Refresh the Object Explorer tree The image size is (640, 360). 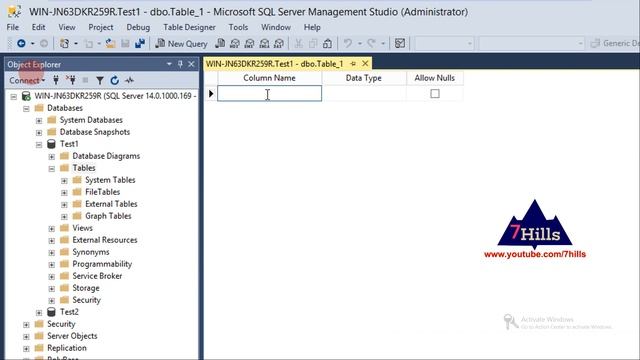pyautogui.click(x=114, y=80)
